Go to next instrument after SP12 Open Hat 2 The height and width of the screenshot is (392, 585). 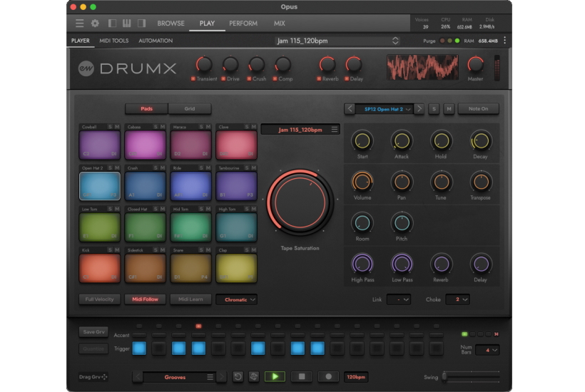click(x=419, y=109)
